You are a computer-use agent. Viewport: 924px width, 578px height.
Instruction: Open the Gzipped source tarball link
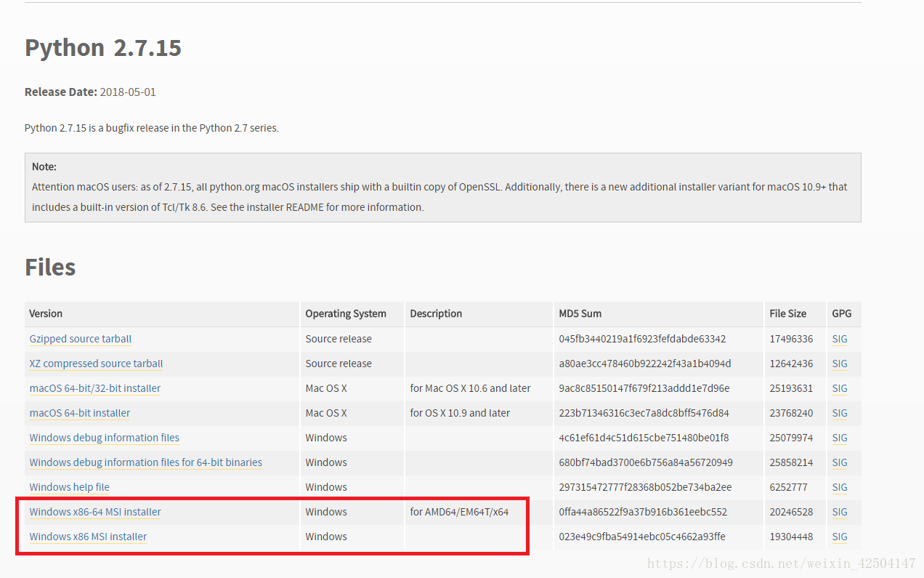(80, 339)
